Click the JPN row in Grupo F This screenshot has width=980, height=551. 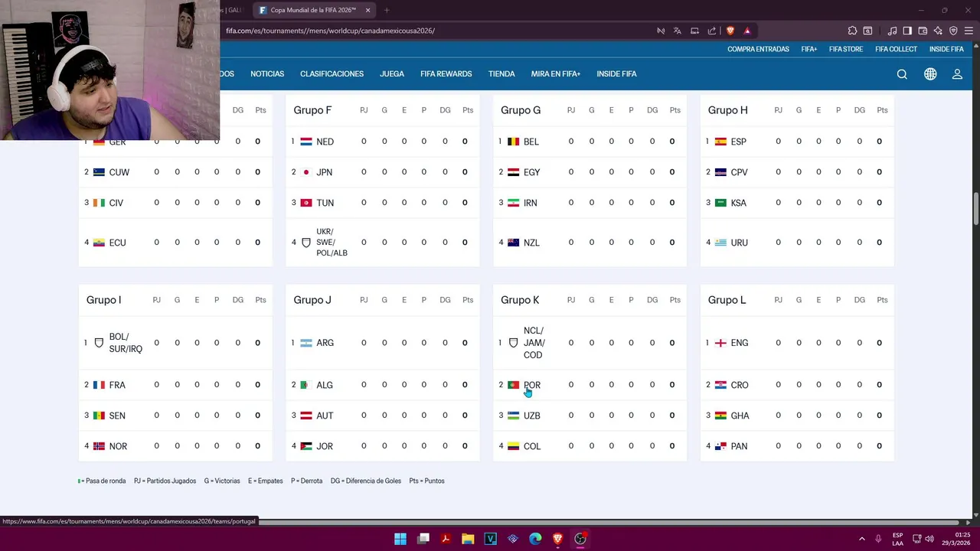click(x=383, y=172)
